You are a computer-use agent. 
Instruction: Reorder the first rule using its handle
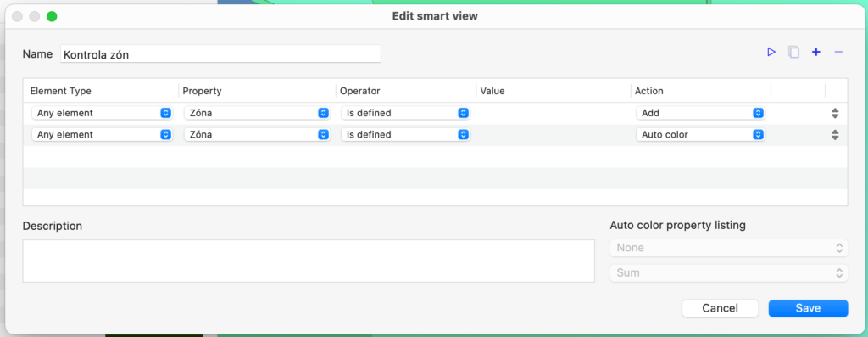[x=835, y=113]
